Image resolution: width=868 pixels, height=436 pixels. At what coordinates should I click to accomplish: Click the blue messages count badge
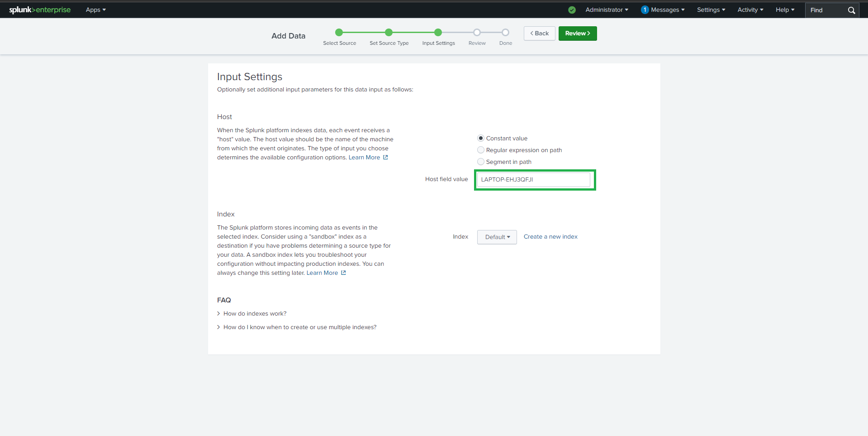pyautogui.click(x=645, y=10)
